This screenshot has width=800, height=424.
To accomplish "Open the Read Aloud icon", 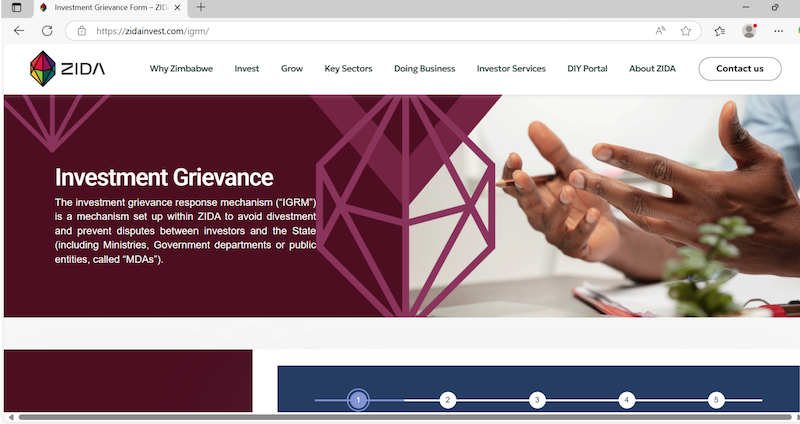I will (x=660, y=31).
